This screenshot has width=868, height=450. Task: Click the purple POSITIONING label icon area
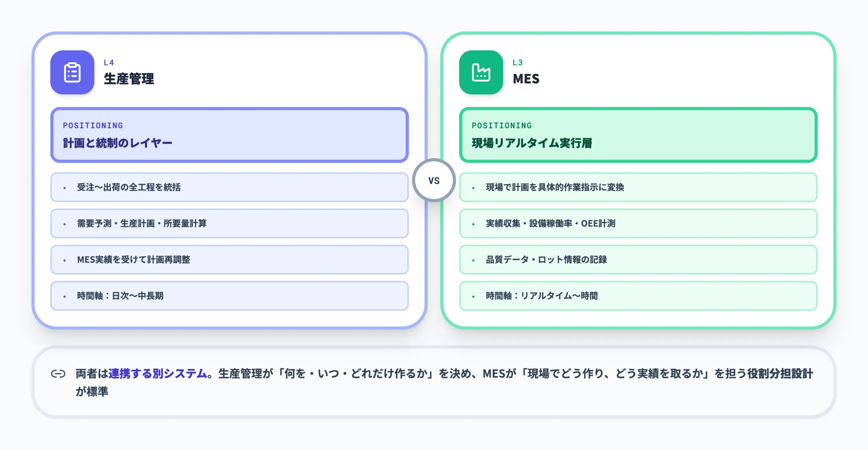point(93,125)
